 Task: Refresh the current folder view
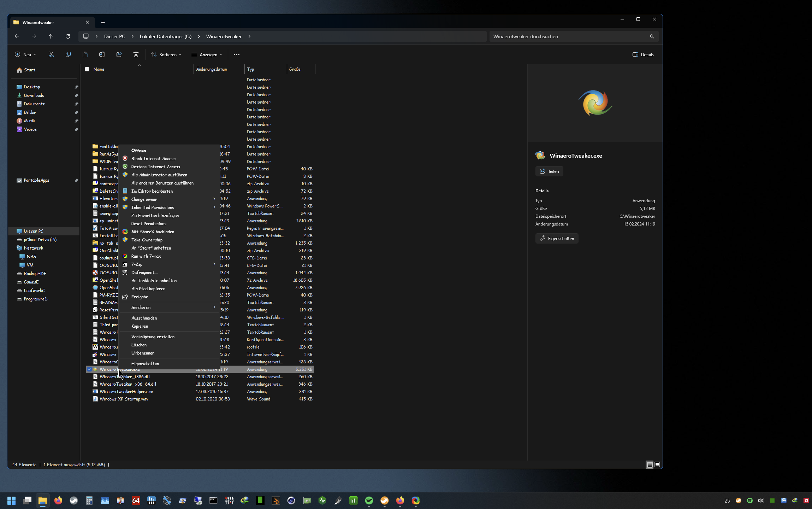(68, 36)
